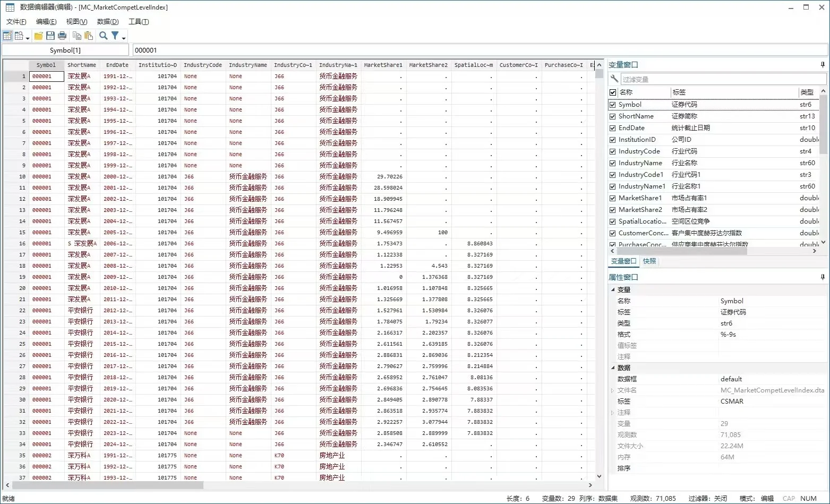The image size is (830, 504).
Task: Click the data grid scroll up arrow
Action: coord(599,65)
